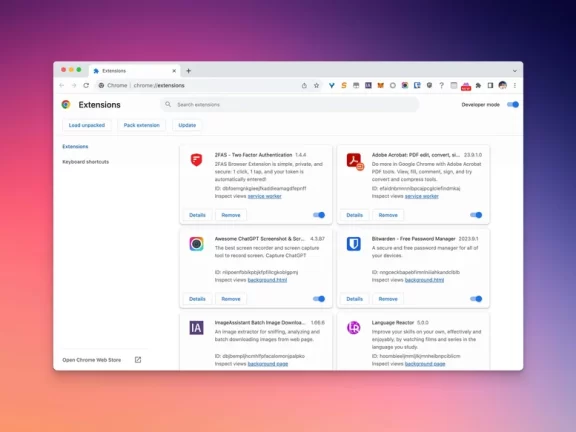The height and width of the screenshot is (432, 576).
Task: Open Awesome Screenshot extension in toolbar
Action: click(x=405, y=86)
